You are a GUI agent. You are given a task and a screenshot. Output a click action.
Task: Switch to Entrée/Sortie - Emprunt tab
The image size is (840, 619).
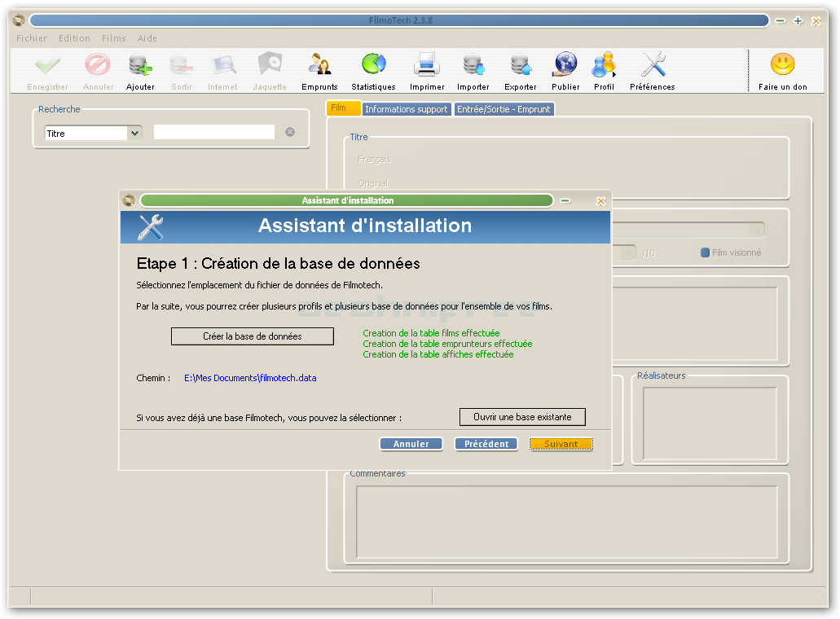click(x=504, y=109)
